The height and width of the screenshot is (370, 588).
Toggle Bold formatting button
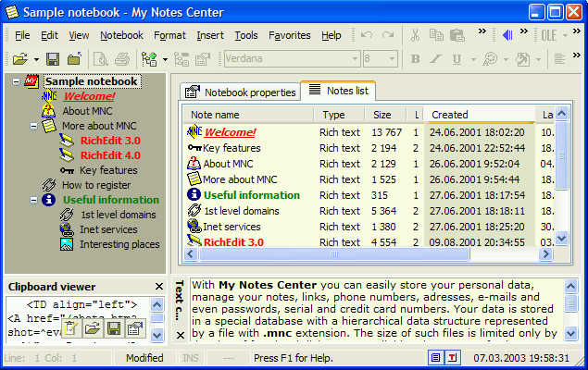coord(415,59)
